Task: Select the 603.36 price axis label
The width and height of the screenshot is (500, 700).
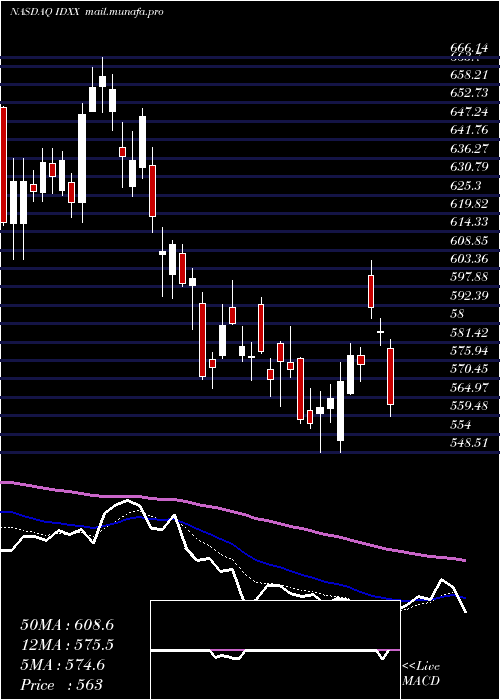Action: click(469, 258)
